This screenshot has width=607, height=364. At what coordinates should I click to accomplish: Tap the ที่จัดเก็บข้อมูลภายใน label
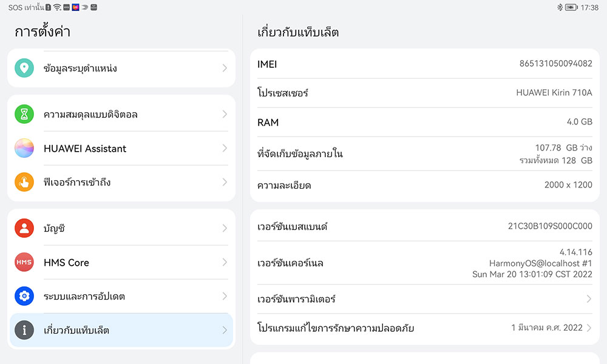click(300, 154)
